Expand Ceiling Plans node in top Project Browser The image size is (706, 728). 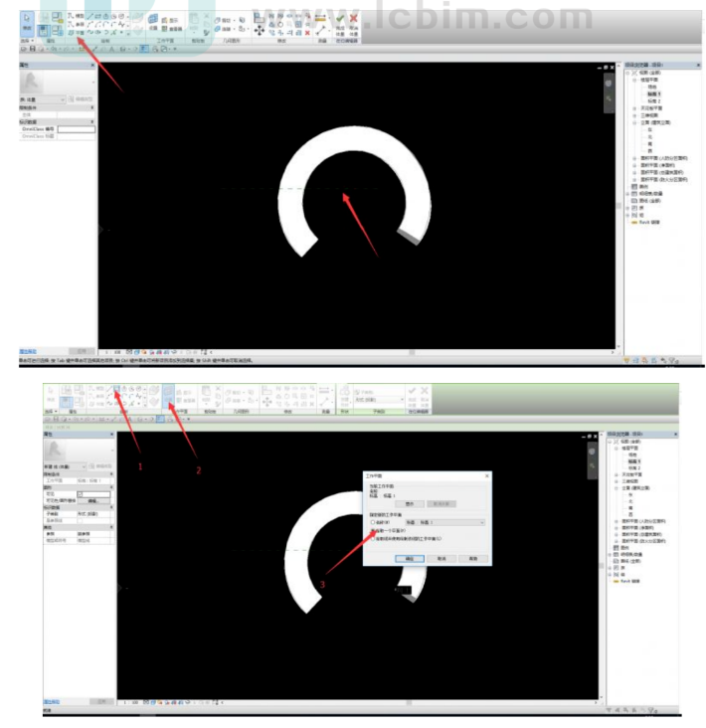point(634,108)
